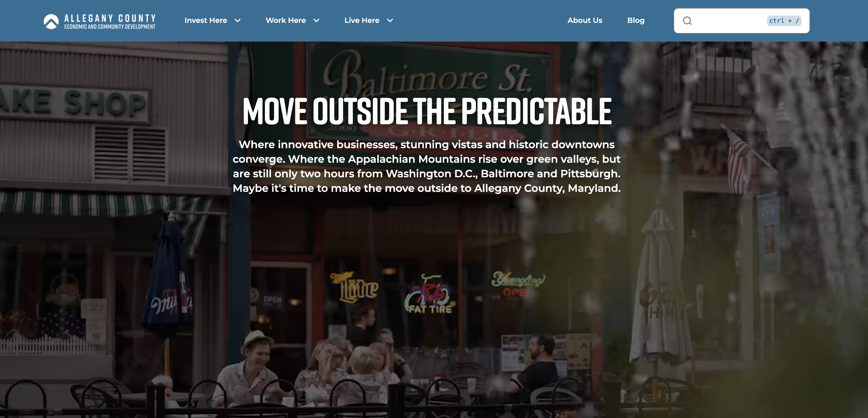
Task: Select the Blog menu item
Action: tap(635, 21)
